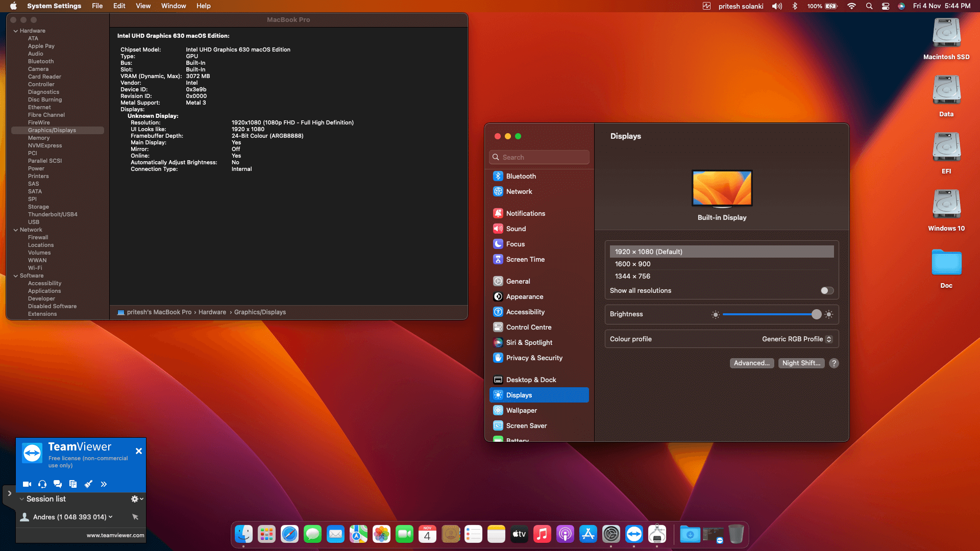The width and height of the screenshot is (980, 551).
Task: Click the remote control cursor icon for Andres
Action: point(135,517)
